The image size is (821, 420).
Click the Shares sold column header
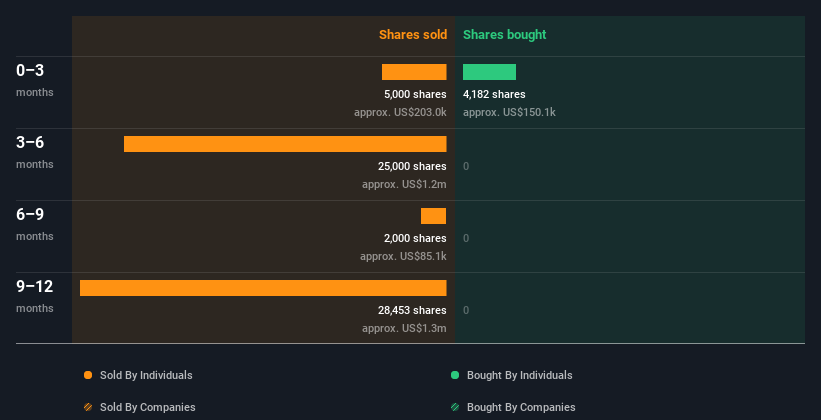coord(413,35)
